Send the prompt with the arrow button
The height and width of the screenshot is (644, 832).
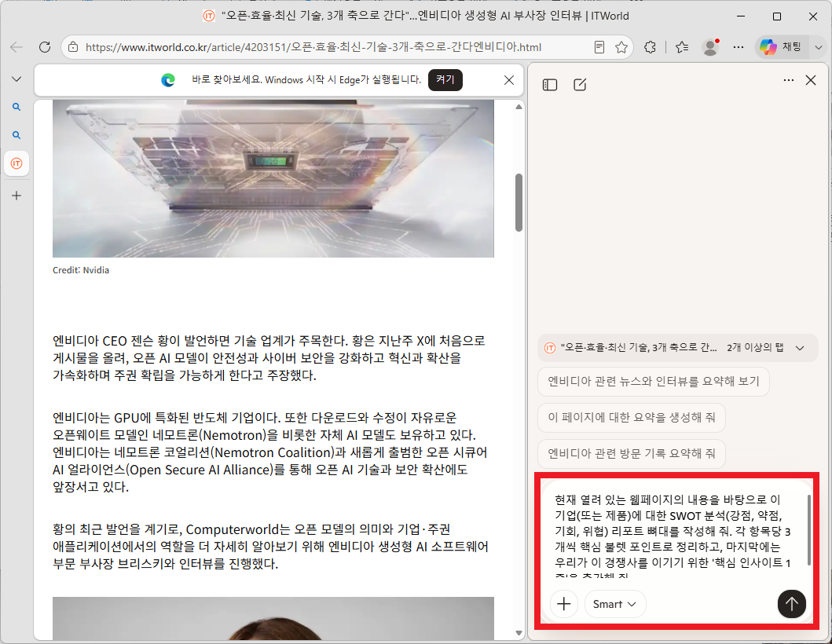(792, 604)
